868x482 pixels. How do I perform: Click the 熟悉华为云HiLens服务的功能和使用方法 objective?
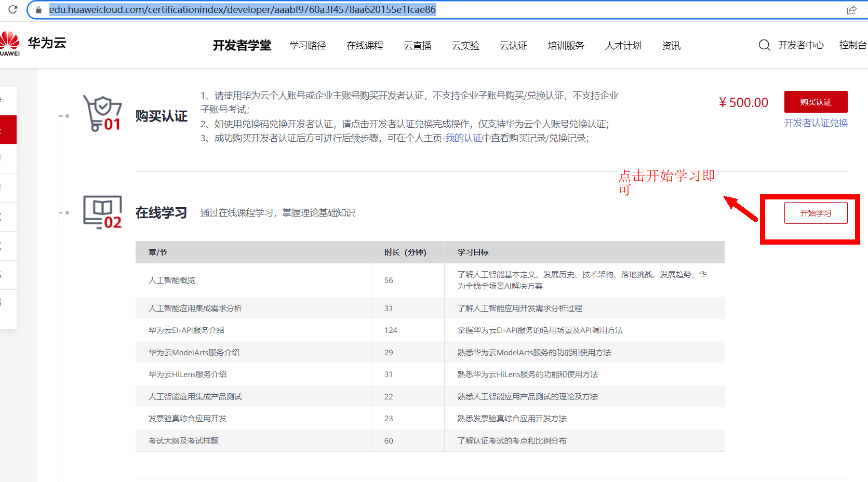pos(528,374)
